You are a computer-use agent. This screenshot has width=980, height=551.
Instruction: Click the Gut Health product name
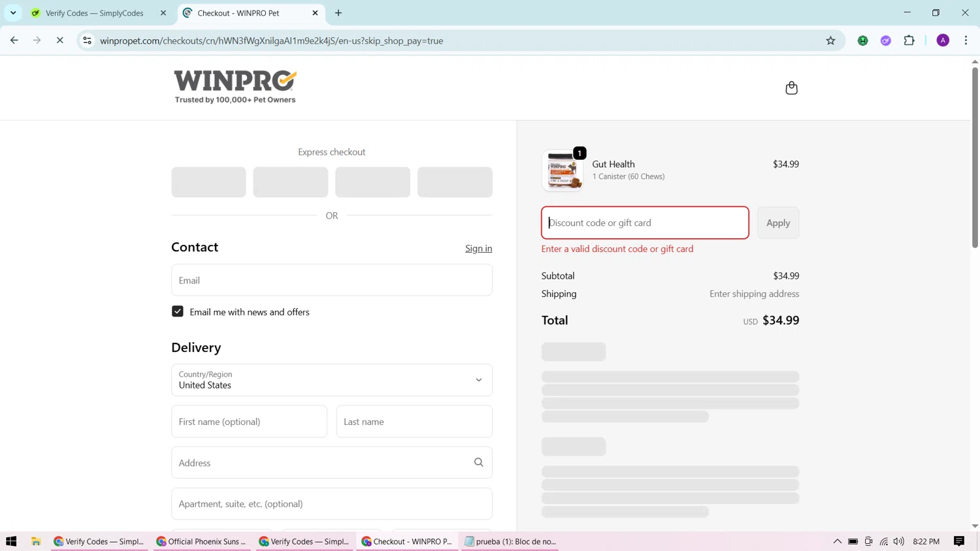click(x=613, y=164)
